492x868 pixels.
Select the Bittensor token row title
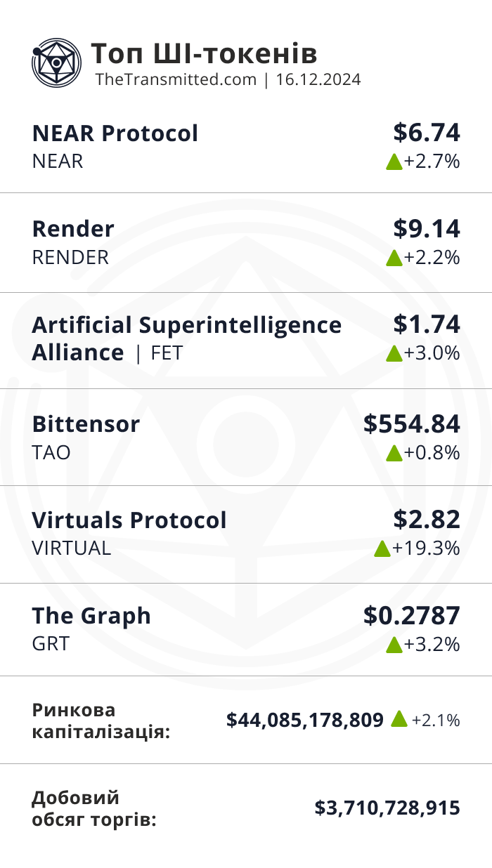[x=86, y=424]
